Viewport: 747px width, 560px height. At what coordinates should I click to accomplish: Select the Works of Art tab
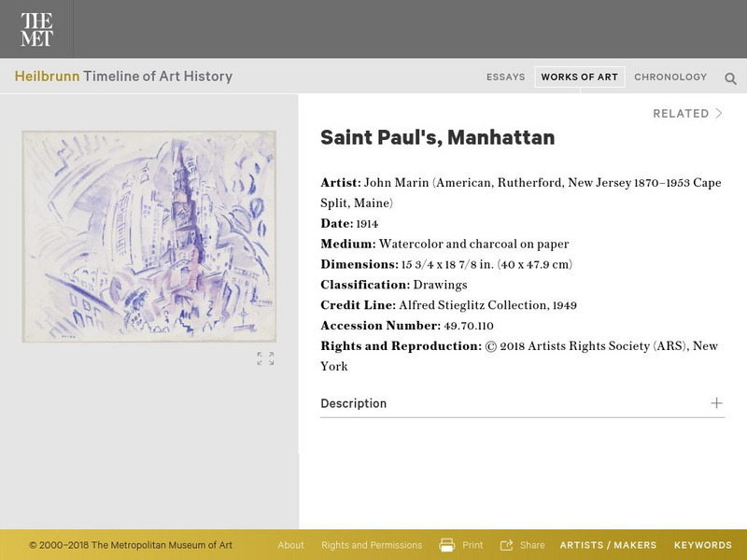pos(579,77)
